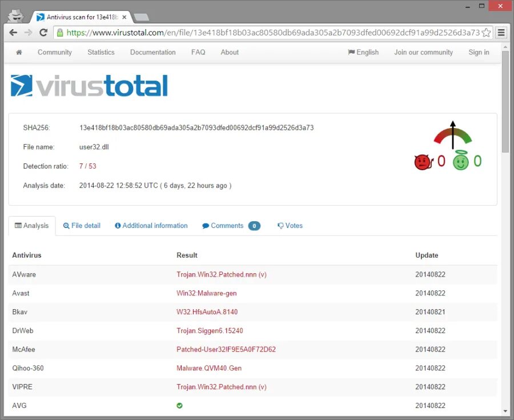Viewport: 514px width, 420px height.
Task: Click the VirusTotal logo
Action: (x=89, y=86)
